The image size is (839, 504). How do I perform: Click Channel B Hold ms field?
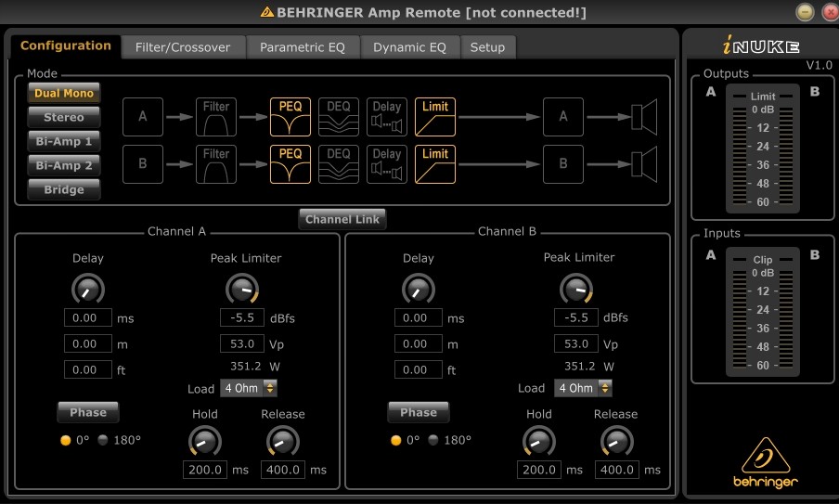[x=539, y=470]
